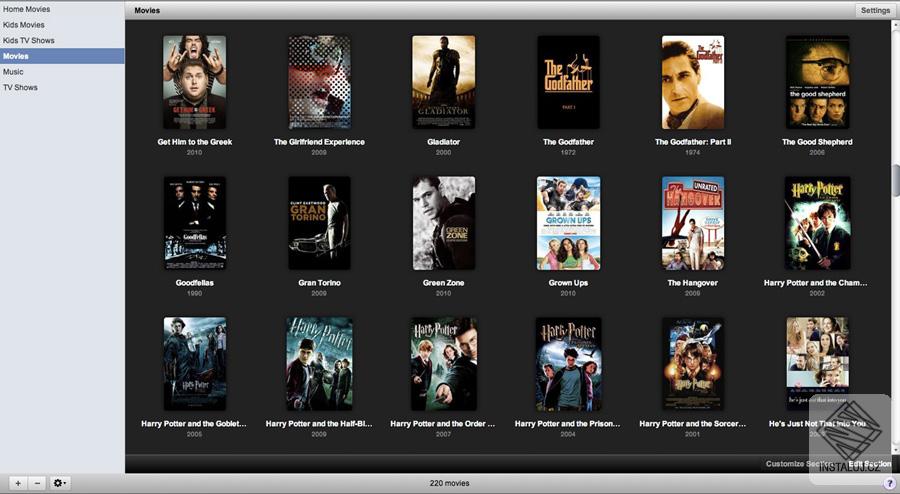Image resolution: width=900 pixels, height=494 pixels.
Task: Click 'The Godfather: Part II' title text
Action: coord(693,142)
